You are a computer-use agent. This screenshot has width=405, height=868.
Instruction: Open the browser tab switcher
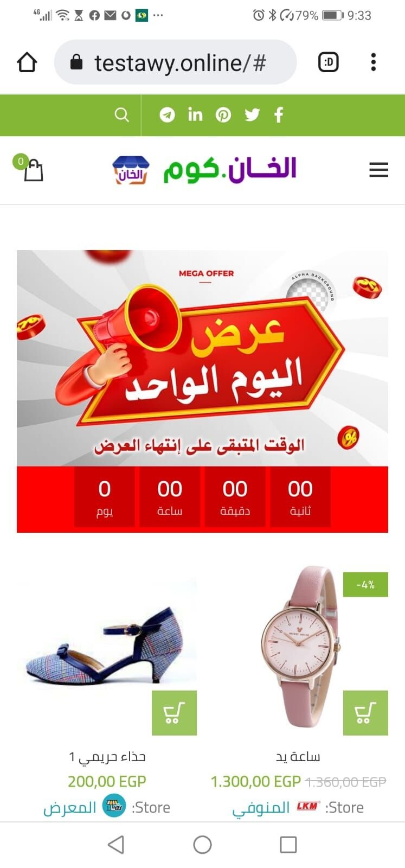point(328,62)
